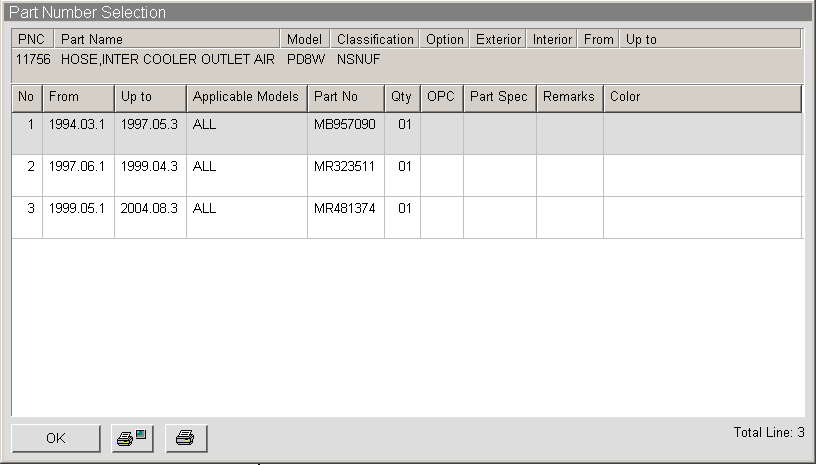Click the print preview icon with screen
This screenshot has width=817, height=465.
pyautogui.click(x=130, y=438)
